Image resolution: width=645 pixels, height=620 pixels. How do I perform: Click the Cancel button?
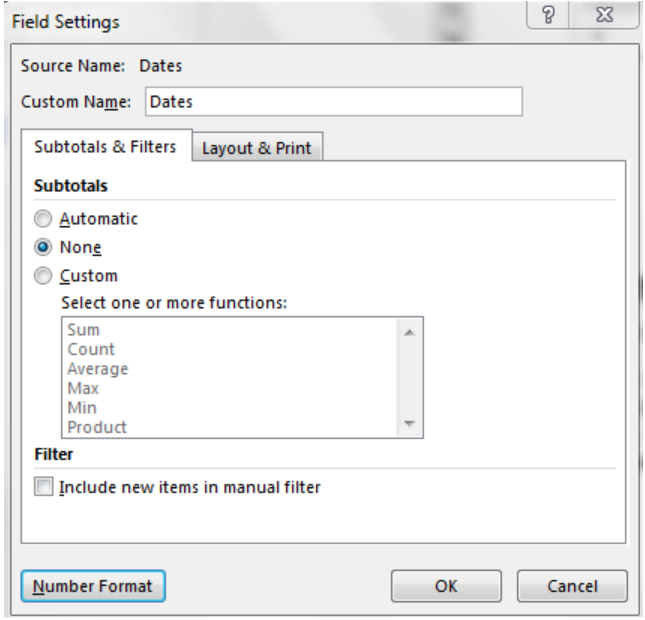click(x=572, y=586)
